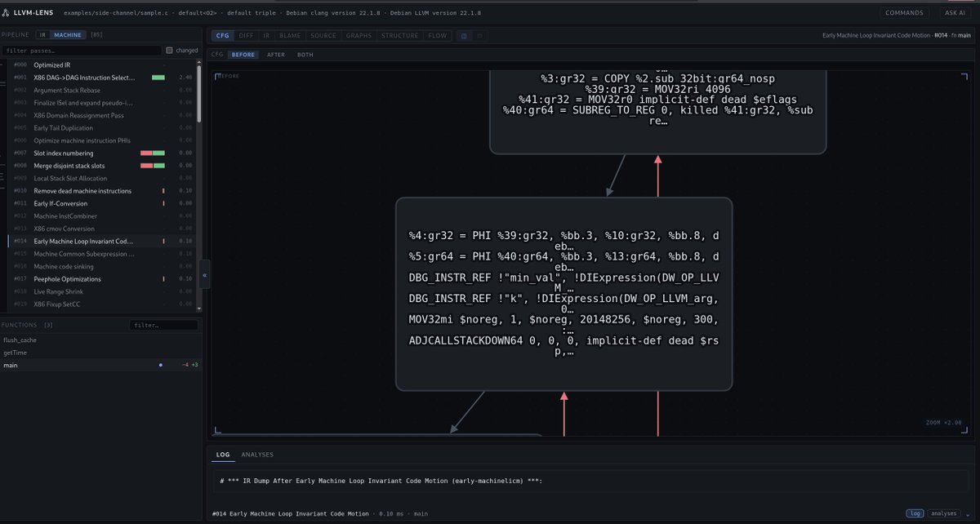Viewport: 980px width, 524px height.
Task: Select pass #000 Optimized IR
Action: coord(100,64)
